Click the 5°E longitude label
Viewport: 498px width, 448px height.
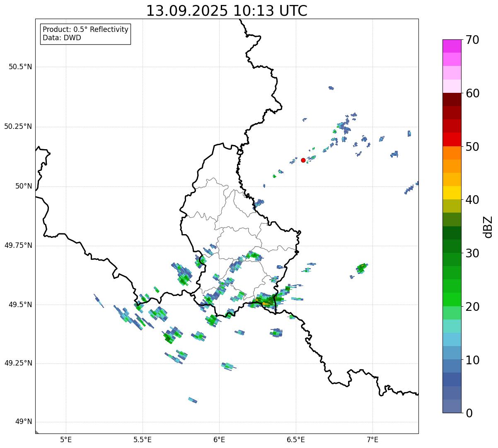(x=66, y=439)
